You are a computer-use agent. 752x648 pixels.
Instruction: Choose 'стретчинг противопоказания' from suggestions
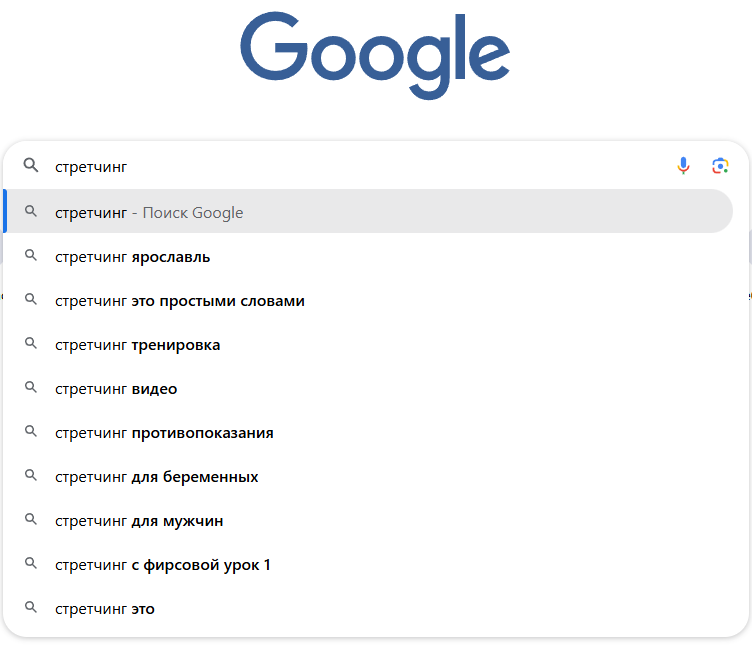(164, 433)
